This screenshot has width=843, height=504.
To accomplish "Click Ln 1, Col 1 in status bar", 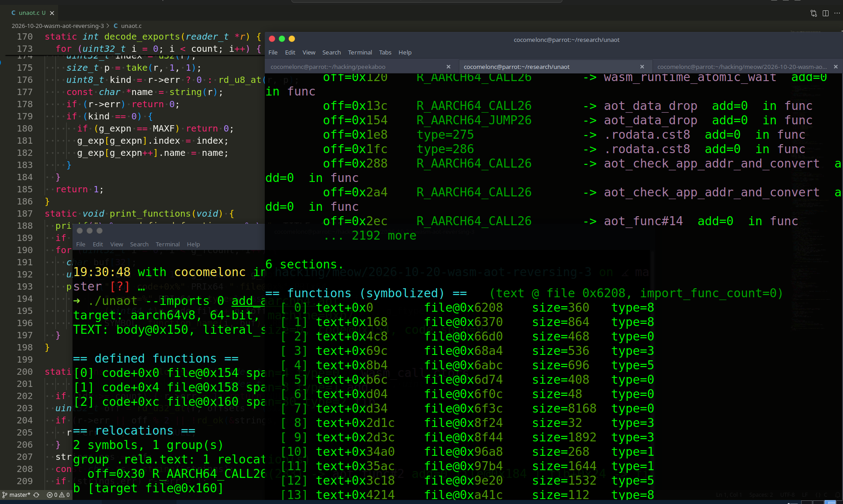I will point(729,495).
